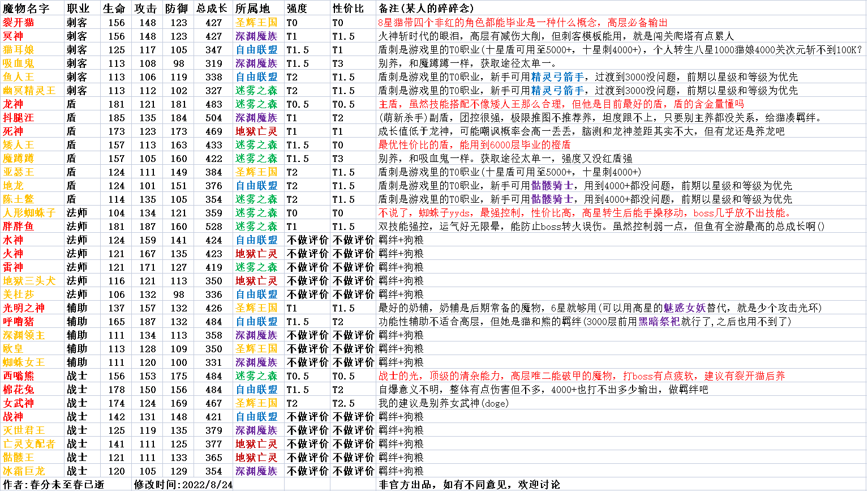Screen dimensions: 868x491
Task: Select the 魔物名字 column header
Action: pyautogui.click(x=26, y=8)
